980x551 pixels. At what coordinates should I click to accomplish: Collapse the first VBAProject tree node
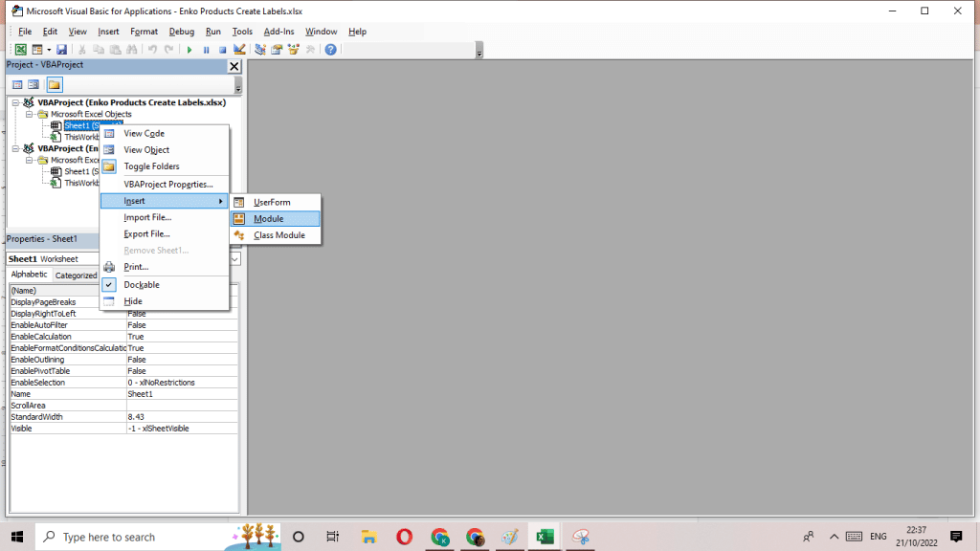(x=16, y=102)
